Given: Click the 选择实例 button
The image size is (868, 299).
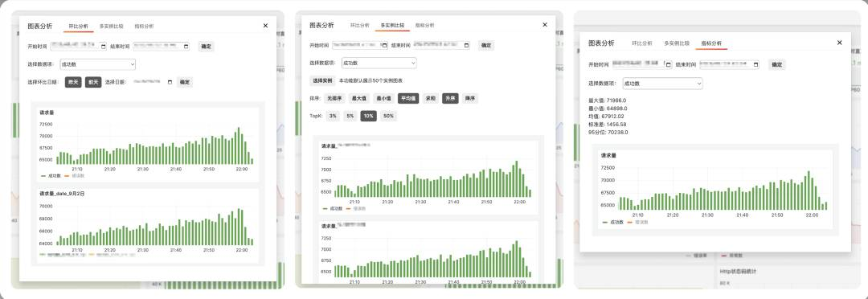Looking at the screenshot, I should coord(322,81).
